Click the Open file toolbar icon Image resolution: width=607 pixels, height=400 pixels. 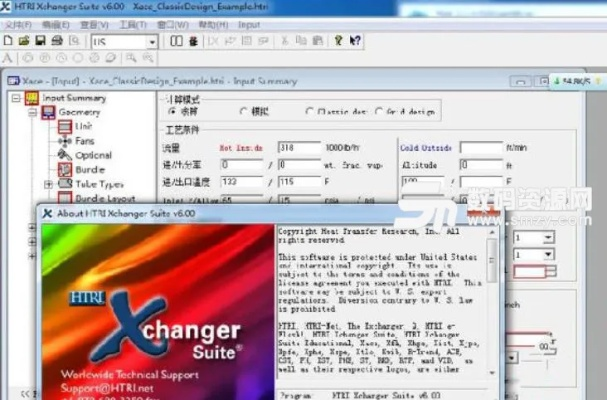click(x=24, y=42)
